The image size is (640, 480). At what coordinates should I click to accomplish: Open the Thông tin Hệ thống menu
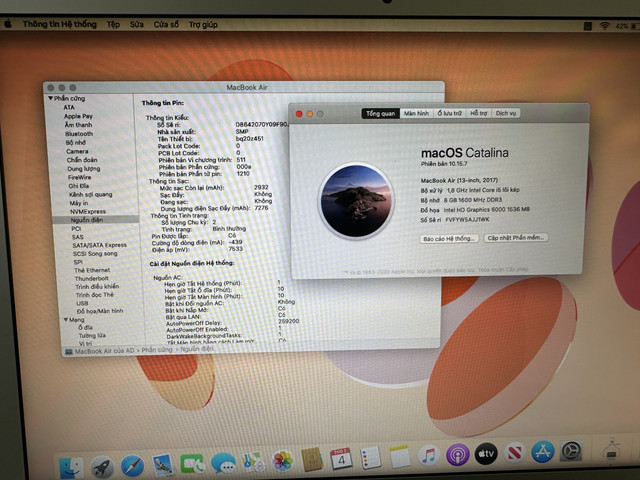pyautogui.click(x=60, y=24)
